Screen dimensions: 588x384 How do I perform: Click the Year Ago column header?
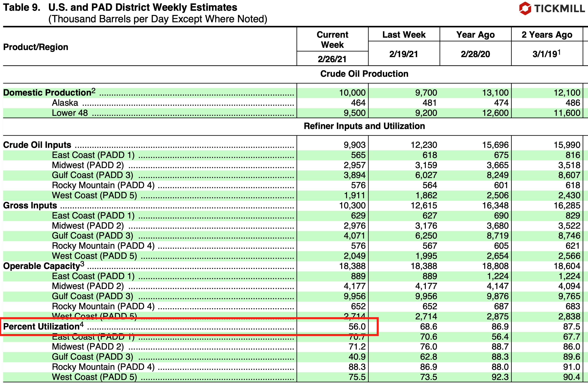coord(475,35)
